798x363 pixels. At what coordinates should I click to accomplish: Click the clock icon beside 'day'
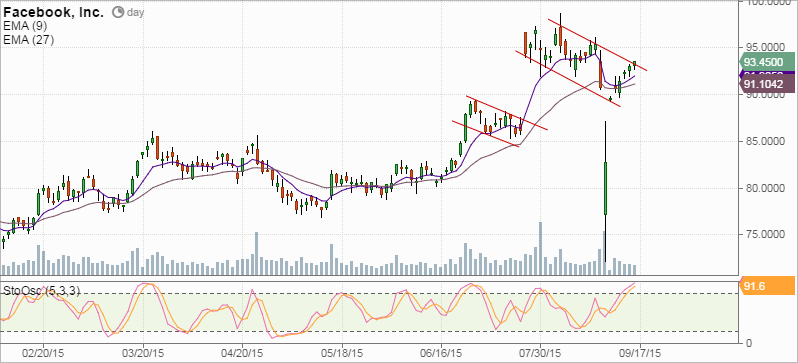pyautogui.click(x=118, y=13)
